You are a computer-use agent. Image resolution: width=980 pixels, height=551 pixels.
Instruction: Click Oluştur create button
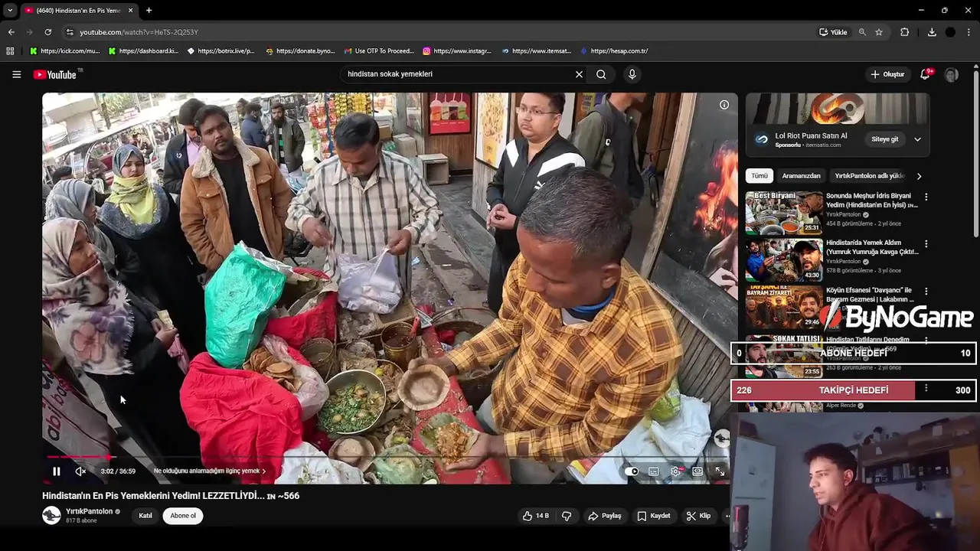click(x=887, y=74)
